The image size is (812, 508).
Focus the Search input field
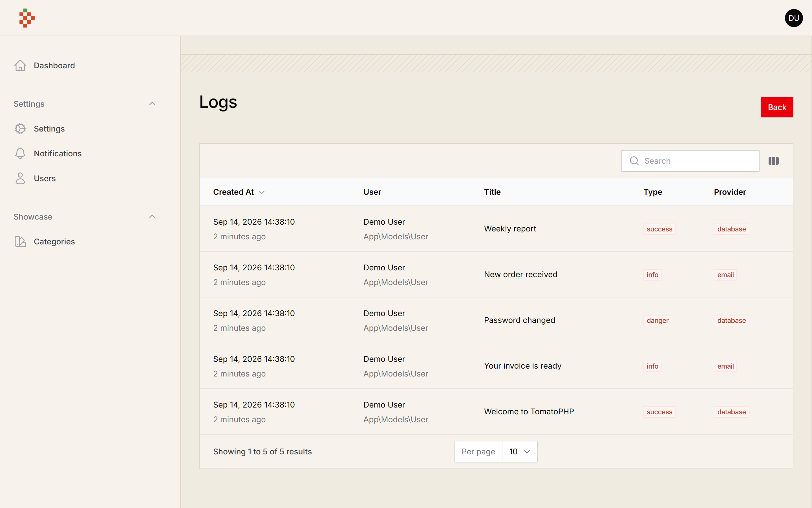point(690,161)
